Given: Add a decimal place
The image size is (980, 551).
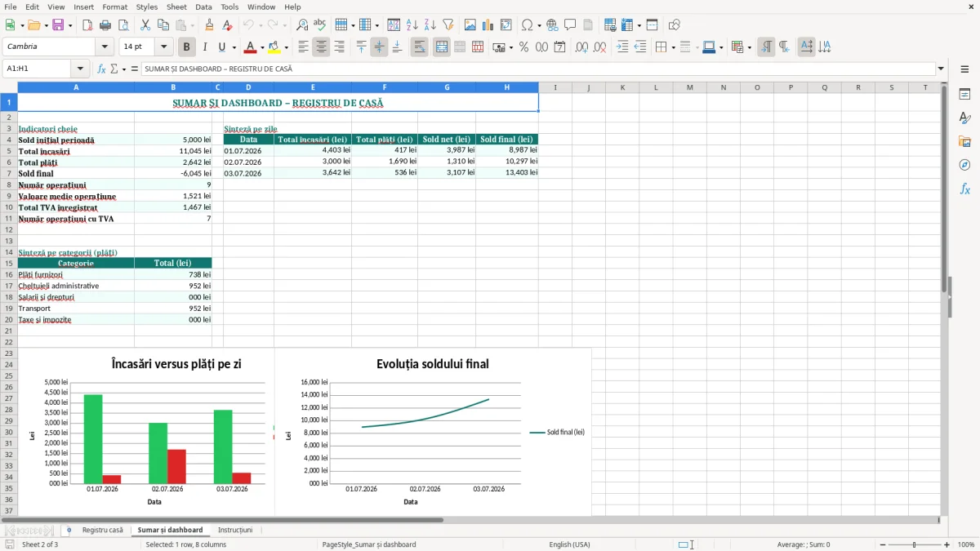Looking at the screenshot, I should (x=581, y=47).
